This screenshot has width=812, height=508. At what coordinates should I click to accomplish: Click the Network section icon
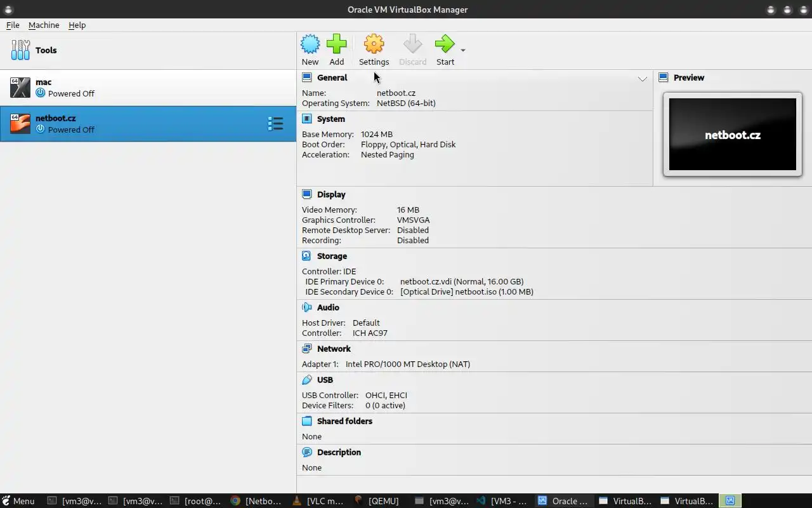pyautogui.click(x=307, y=349)
